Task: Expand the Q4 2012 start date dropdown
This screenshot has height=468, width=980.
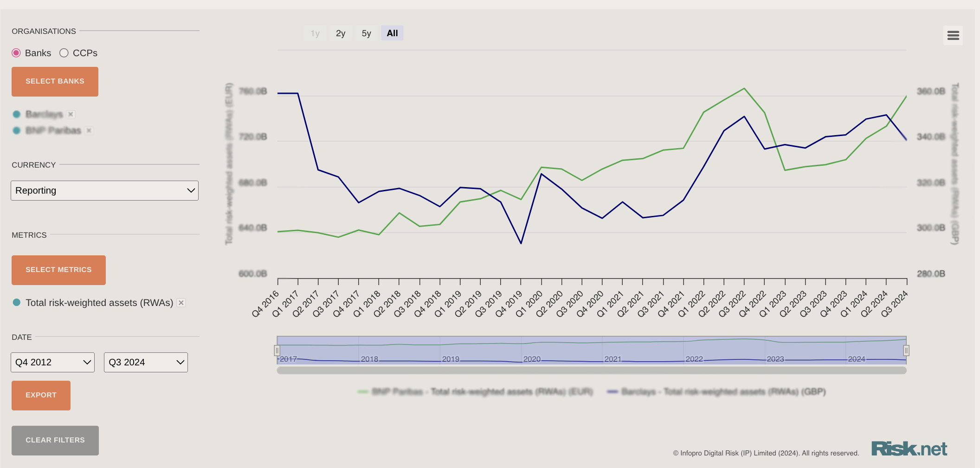Action: (52, 363)
